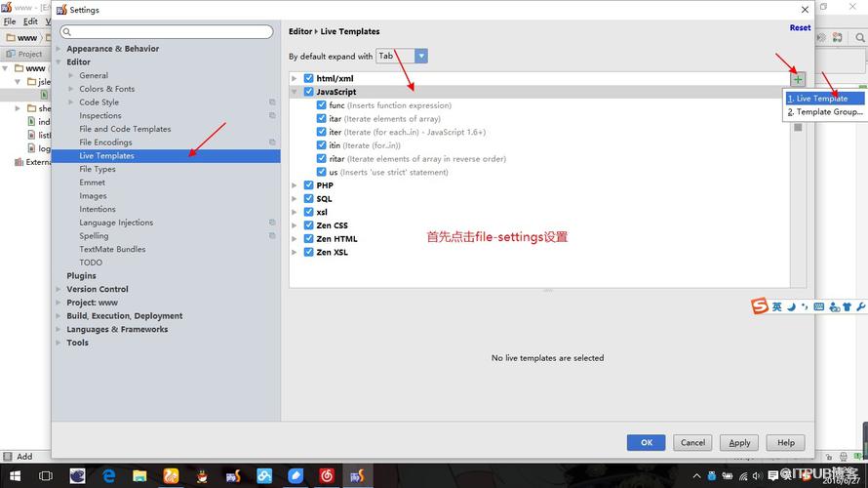The height and width of the screenshot is (488, 868).
Task: Uncheck the Zen CSS template group
Action: pyautogui.click(x=309, y=224)
